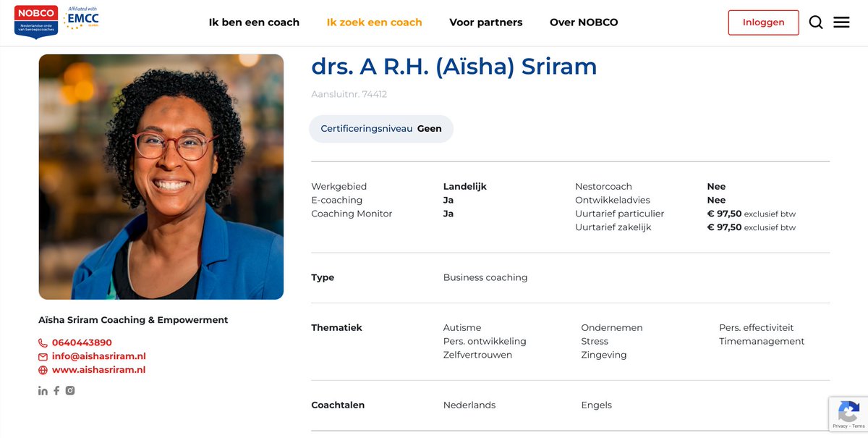Click the 'Ontwikkeladvies' label
Viewport: 868px width, 438px height.
613,201
